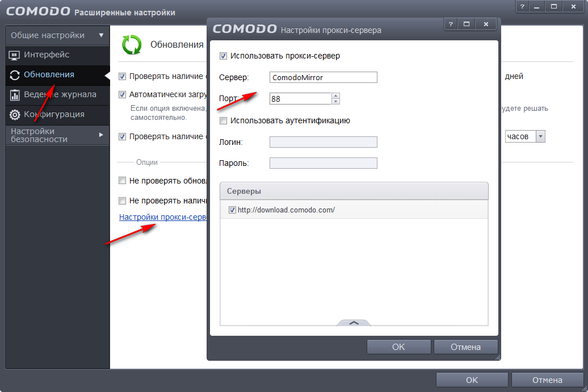Toggle Автоматически загружать checkbox

122,95
